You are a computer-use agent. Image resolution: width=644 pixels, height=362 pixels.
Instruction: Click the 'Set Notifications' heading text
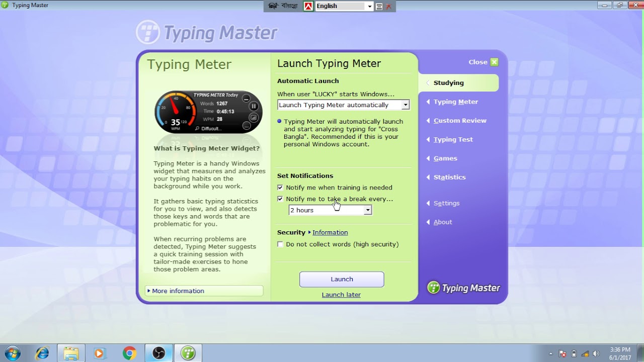click(x=305, y=176)
